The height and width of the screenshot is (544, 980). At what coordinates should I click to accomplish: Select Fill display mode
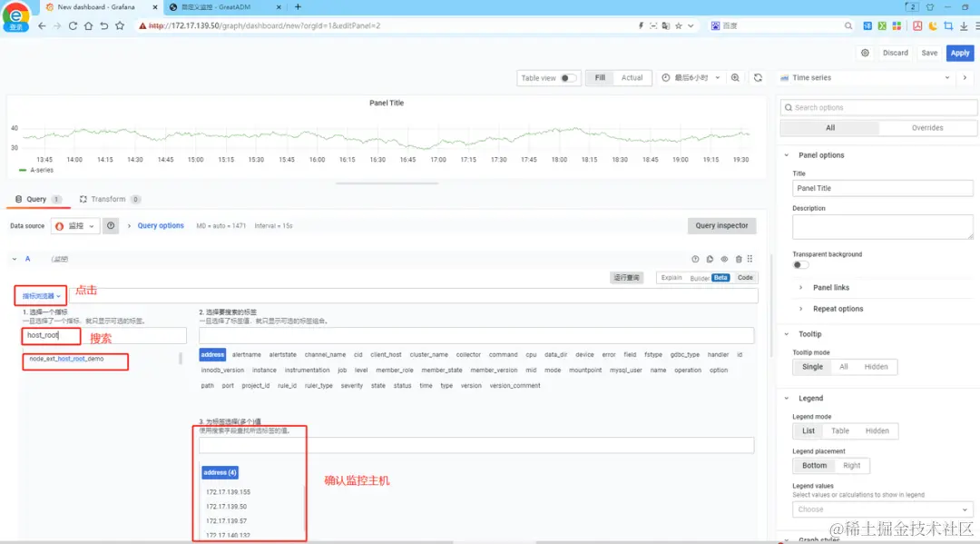(600, 77)
